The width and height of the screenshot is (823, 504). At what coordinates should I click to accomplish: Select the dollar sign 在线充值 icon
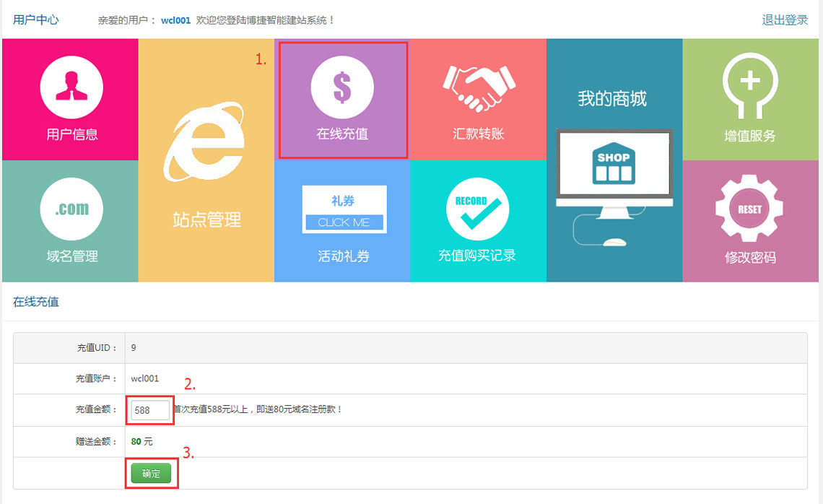click(x=342, y=87)
